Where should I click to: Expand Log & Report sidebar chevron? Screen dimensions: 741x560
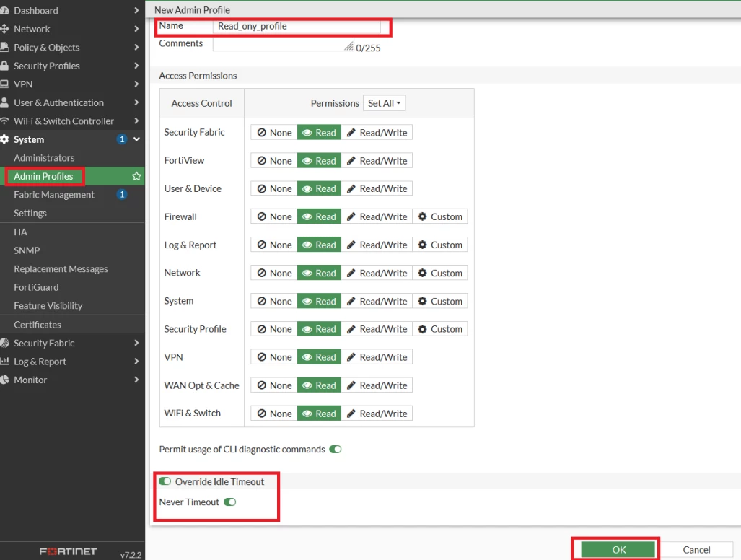point(136,362)
